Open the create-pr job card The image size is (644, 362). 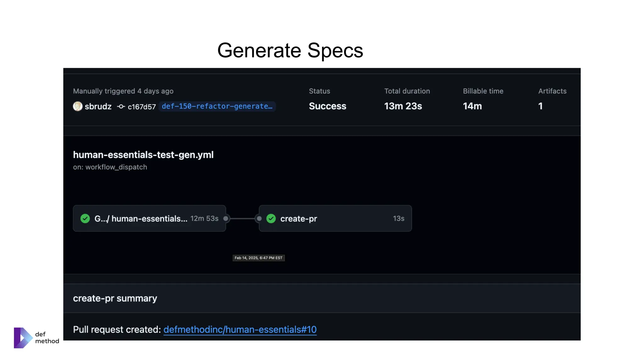coord(335,218)
